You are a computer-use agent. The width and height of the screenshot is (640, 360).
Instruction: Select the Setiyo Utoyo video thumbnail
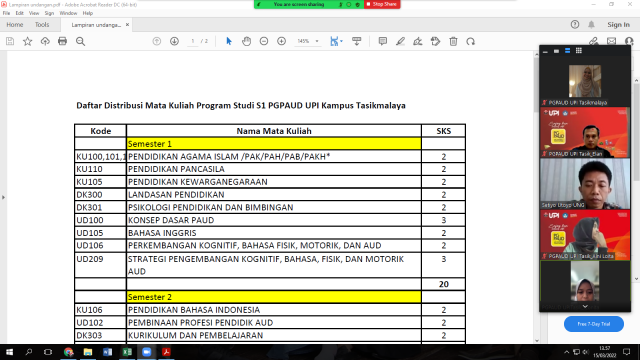pyautogui.click(x=585, y=184)
